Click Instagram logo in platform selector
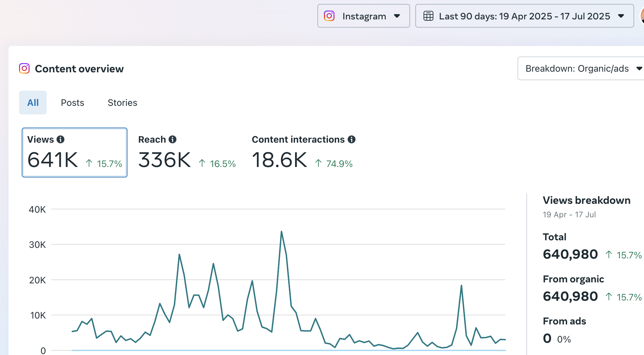644x355 pixels. pyautogui.click(x=329, y=16)
